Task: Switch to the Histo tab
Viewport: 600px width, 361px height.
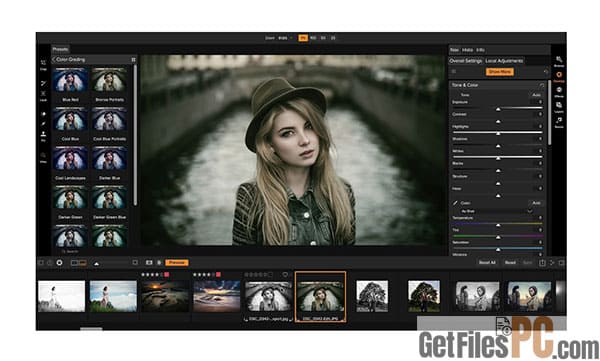Action: pos(467,50)
